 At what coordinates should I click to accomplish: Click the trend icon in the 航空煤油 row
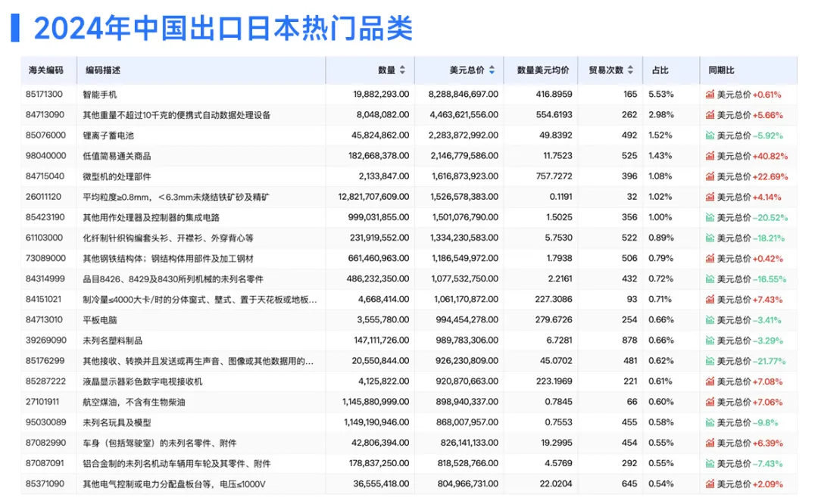(710, 402)
